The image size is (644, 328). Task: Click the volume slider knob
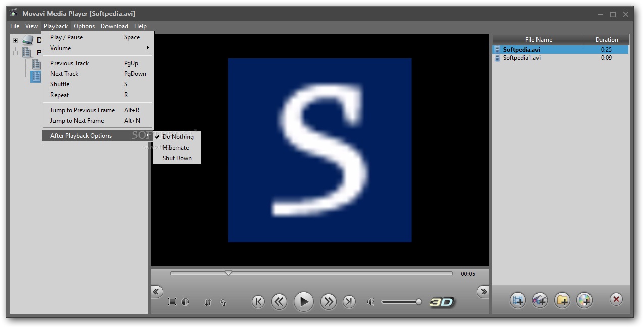[419, 302]
